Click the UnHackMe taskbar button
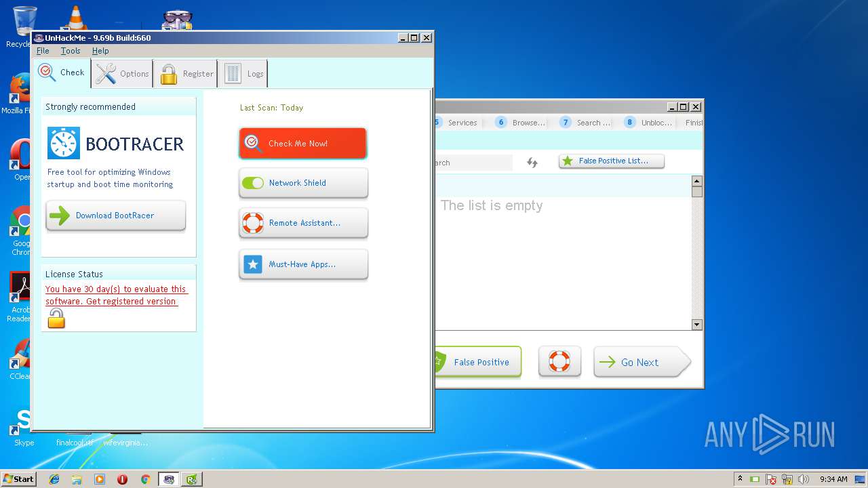The height and width of the screenshot is (488, 868). point(169,479)
